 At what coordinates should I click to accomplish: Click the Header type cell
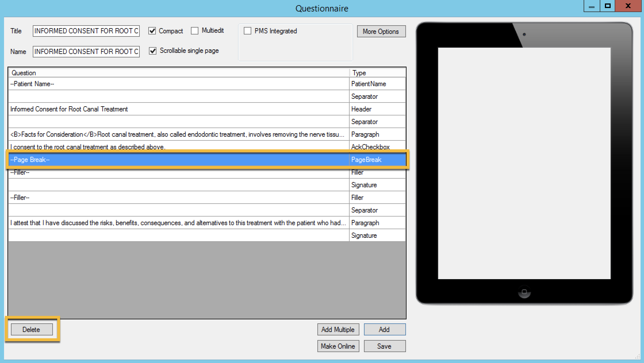tap(377, 109)
